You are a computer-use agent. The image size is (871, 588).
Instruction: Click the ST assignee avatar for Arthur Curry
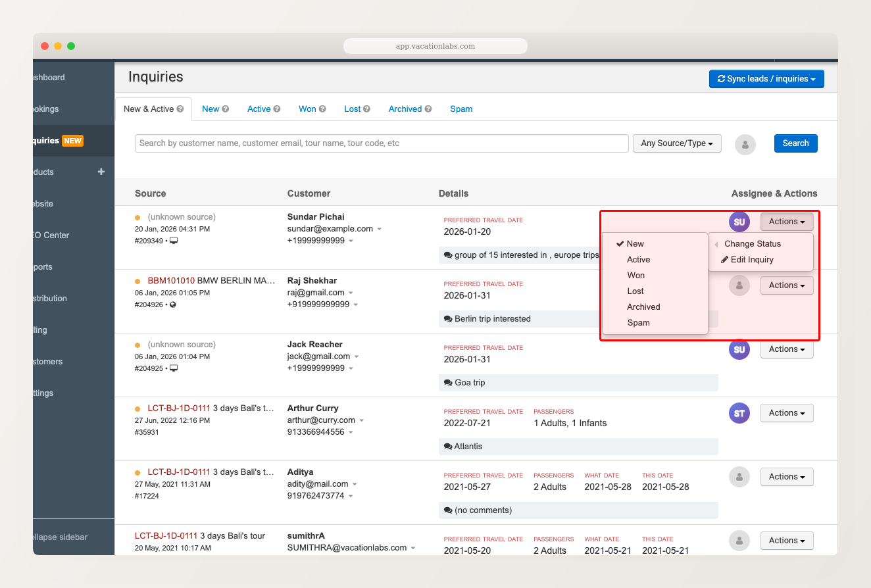point(739,413)
